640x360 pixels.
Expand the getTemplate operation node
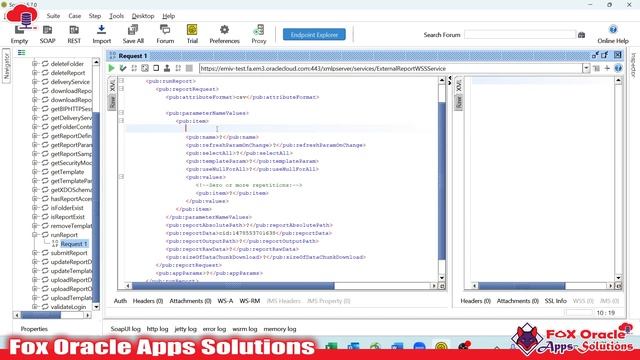coord(35,172)
